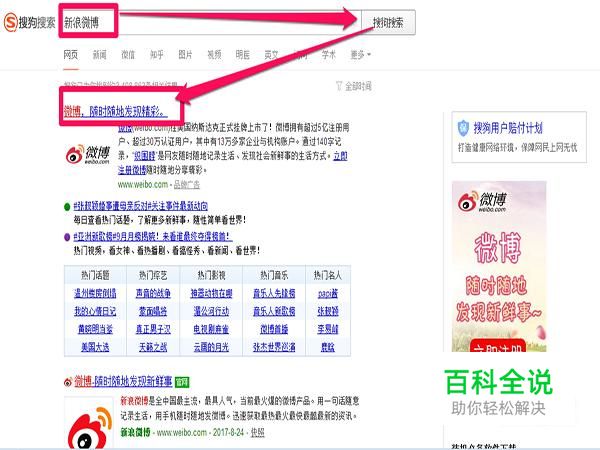Switch to the 英文 tab
Image resolution: width=600 pixels, height=450 pixels.
[271, 55]
